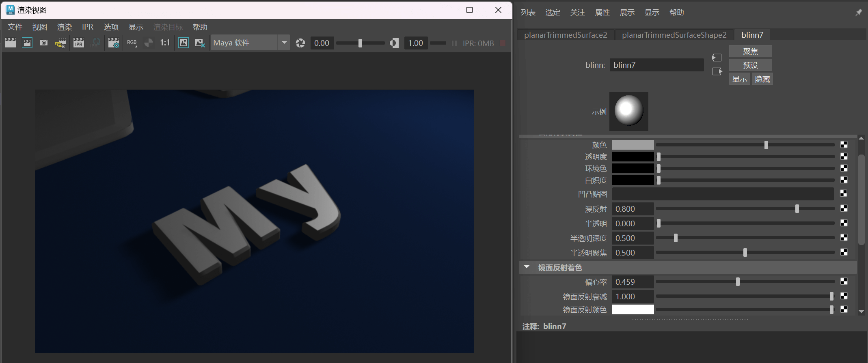Show RGB channels in Render View
This screenshot has width=868, height=363.
click(x=132, y=43)
